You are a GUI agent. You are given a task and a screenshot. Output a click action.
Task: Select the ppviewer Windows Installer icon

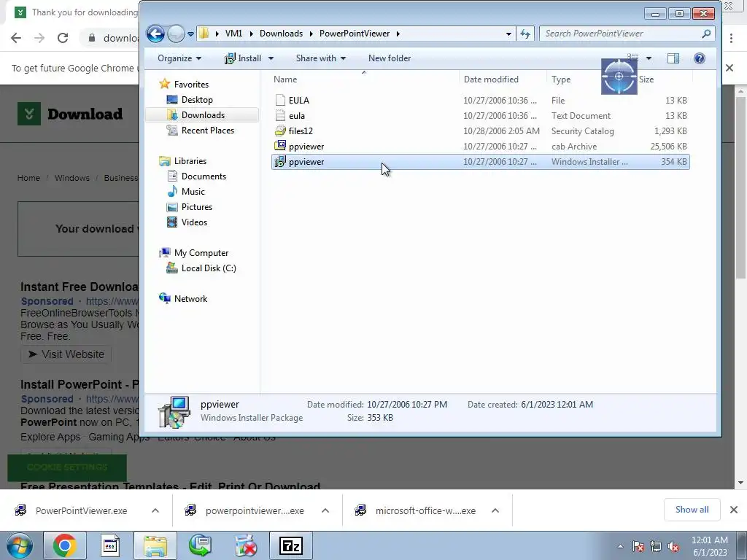click(x=280, y=161)
